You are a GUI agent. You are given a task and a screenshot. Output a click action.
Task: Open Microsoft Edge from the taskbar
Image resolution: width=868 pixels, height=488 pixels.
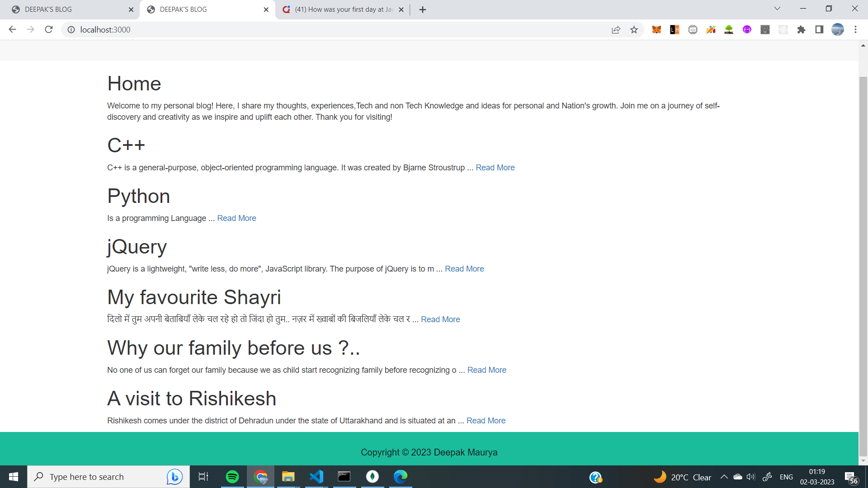point(400,476)
